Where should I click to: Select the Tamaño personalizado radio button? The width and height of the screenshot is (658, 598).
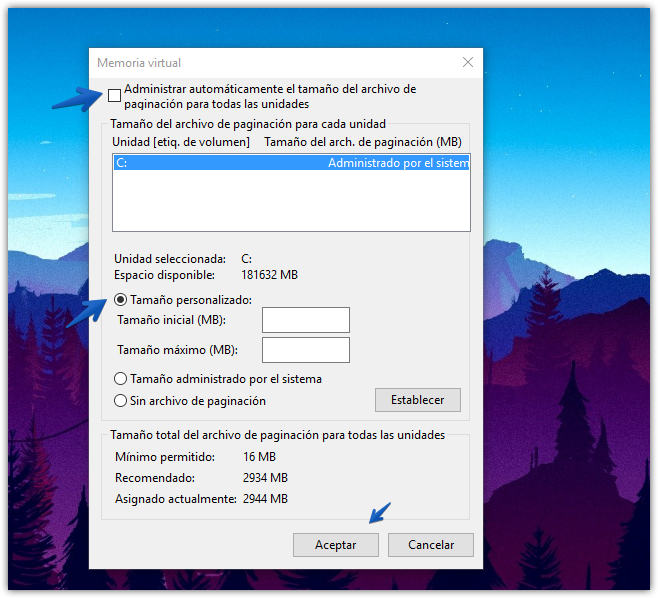point(120,300)
